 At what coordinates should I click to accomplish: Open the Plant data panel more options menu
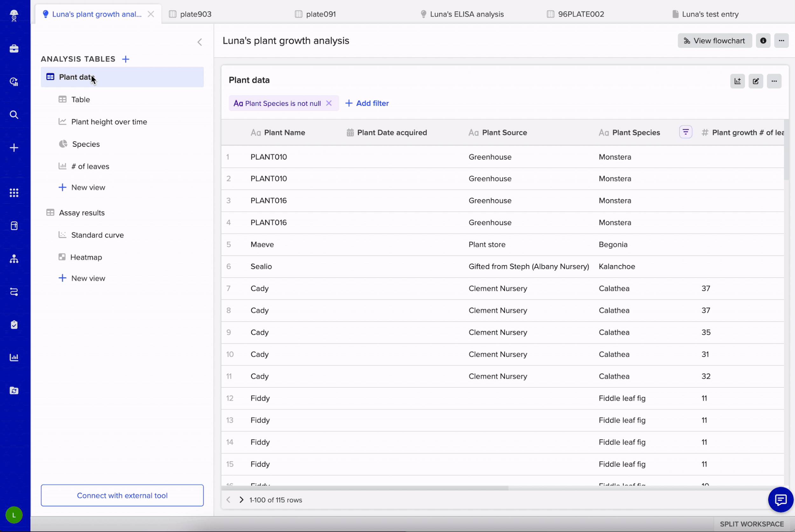tap(774, 81)
